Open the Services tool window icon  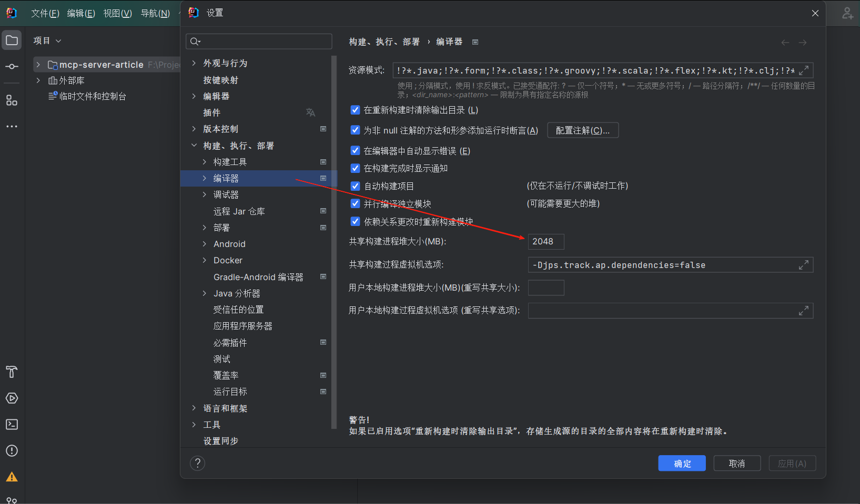coord(12,398)
